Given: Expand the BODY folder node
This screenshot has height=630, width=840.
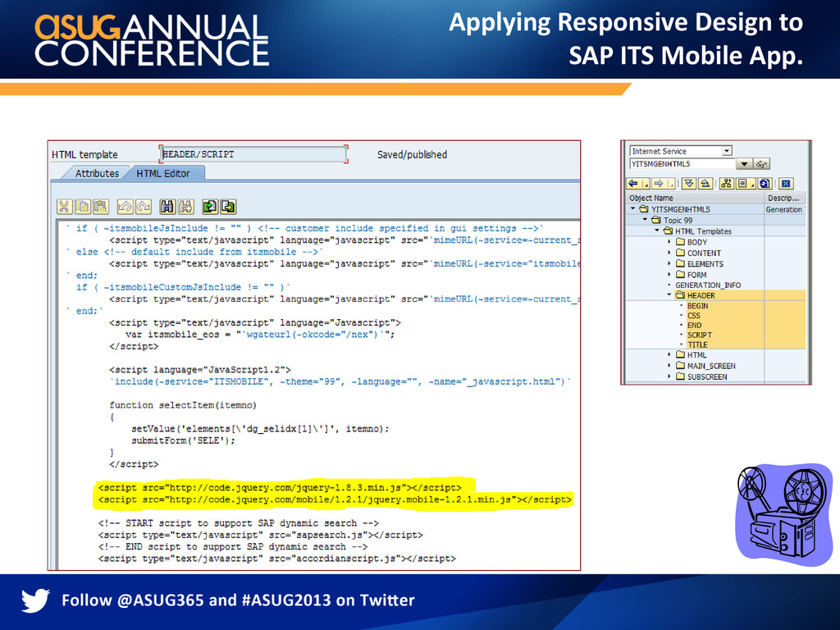Looking at the screenshot, I should pos(669,242).
